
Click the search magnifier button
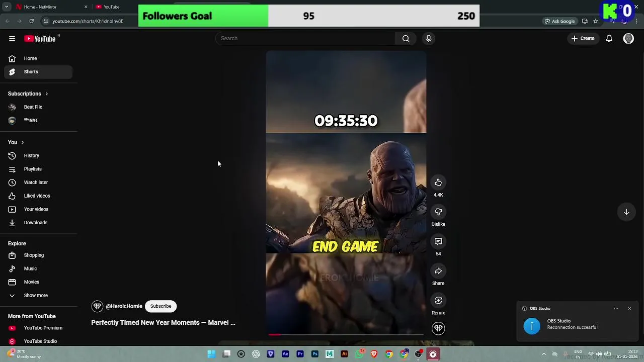pos(406,38)
